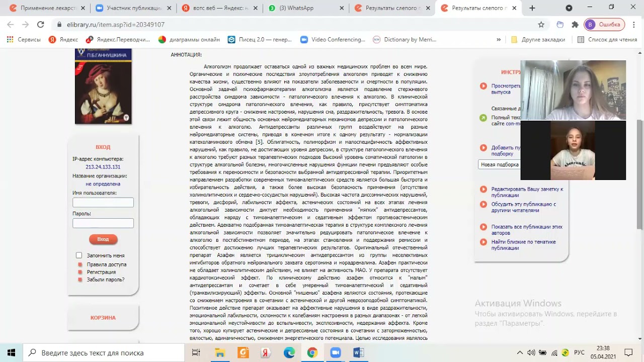Image resolution: width=644 pixels, height=362 pixels.
Task: Open 'Список для чтения' reading list
Action: click(x=607, y=40)
